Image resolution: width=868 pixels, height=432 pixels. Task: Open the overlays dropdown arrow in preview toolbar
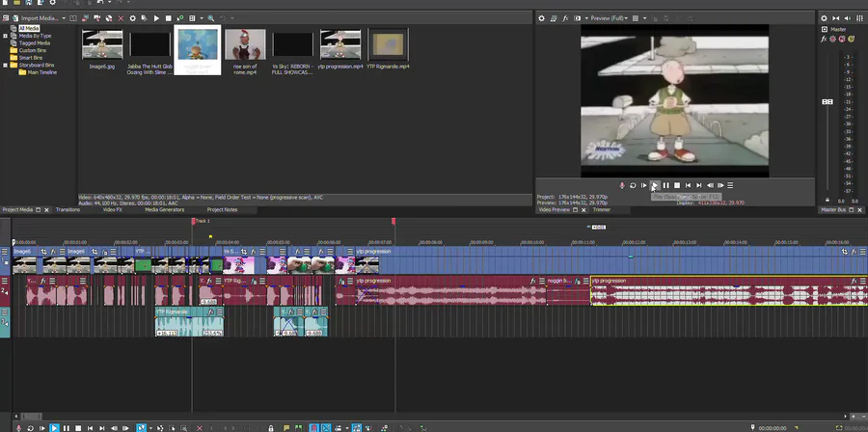pos(644,18)
